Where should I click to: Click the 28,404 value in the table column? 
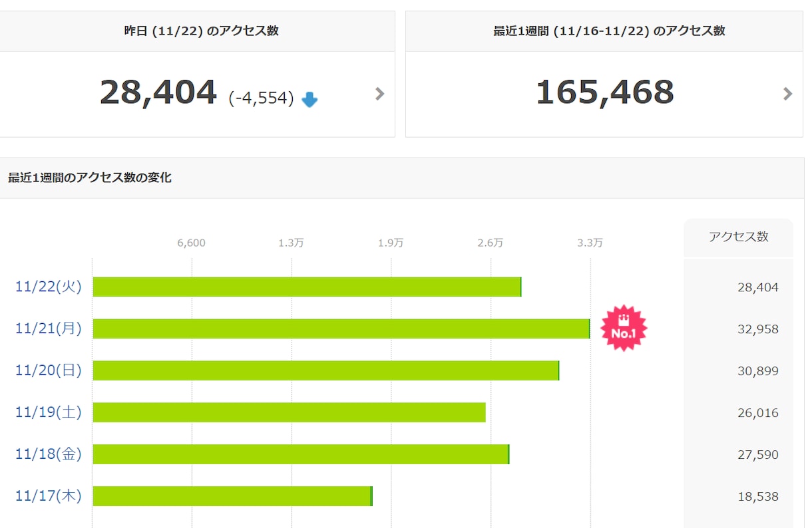pyautogui.click(x=757, y=287)
